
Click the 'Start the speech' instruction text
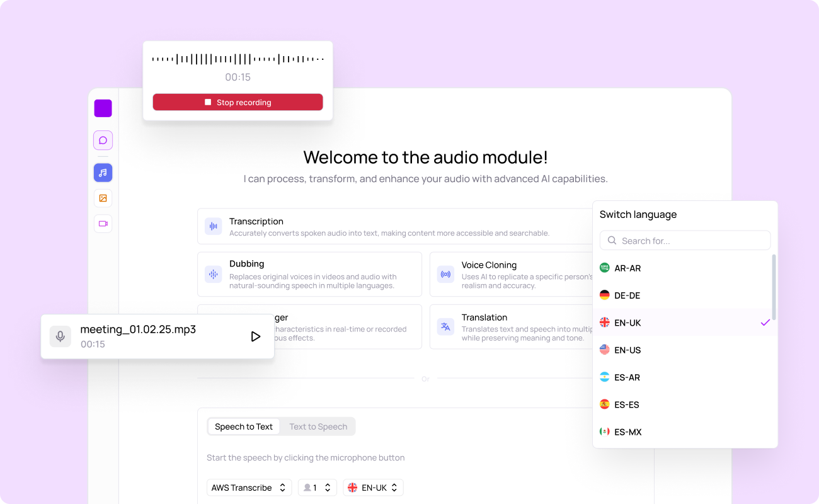(306, 458)
